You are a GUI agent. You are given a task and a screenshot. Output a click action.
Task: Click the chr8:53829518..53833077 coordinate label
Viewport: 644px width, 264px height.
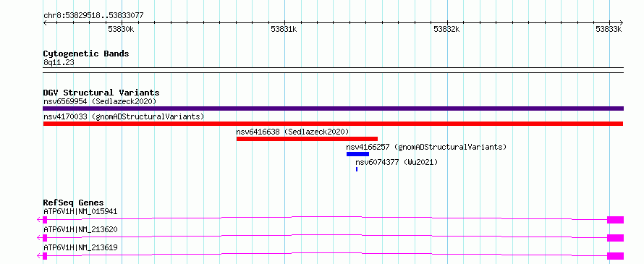[x=93, y=16]
